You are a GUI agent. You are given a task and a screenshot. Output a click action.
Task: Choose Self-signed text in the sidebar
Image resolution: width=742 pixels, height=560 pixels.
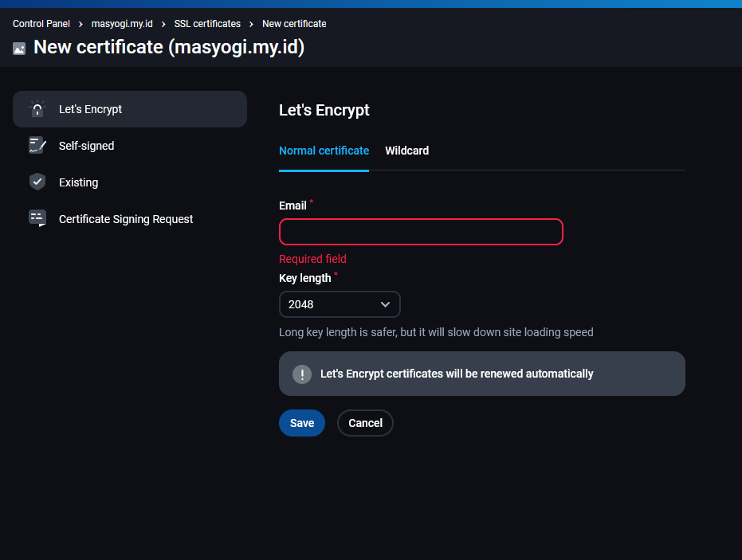pos(86,146)
